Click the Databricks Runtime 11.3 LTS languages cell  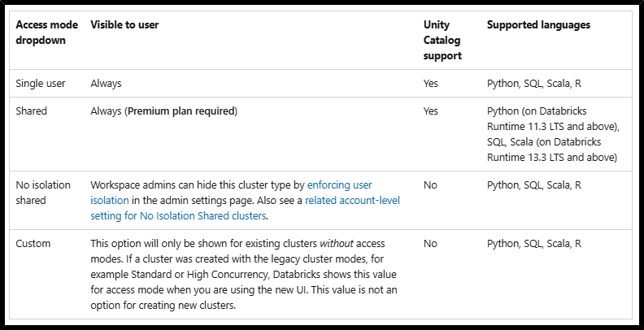click(x=553, y=134)
